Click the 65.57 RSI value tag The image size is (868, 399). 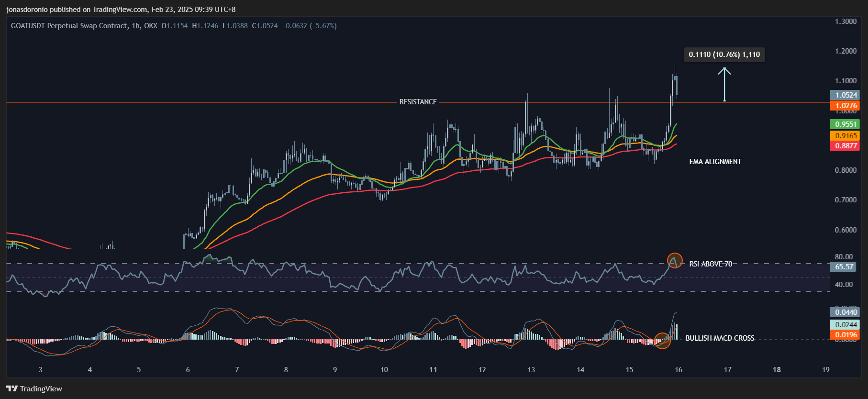click(x=844, y=267)
